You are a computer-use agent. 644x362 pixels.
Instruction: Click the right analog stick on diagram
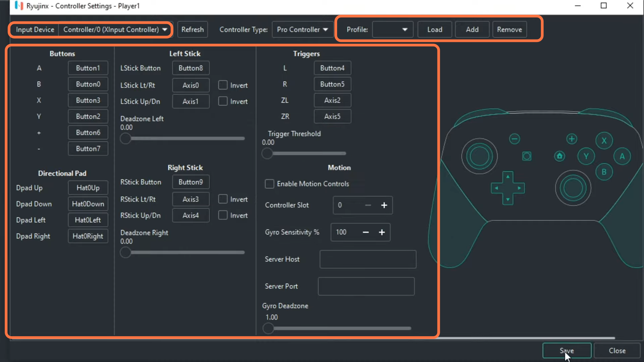(573, 188)
